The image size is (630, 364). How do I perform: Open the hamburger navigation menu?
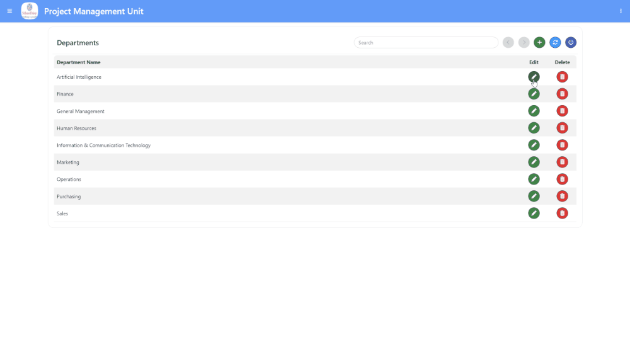click(x=9, y=11)
